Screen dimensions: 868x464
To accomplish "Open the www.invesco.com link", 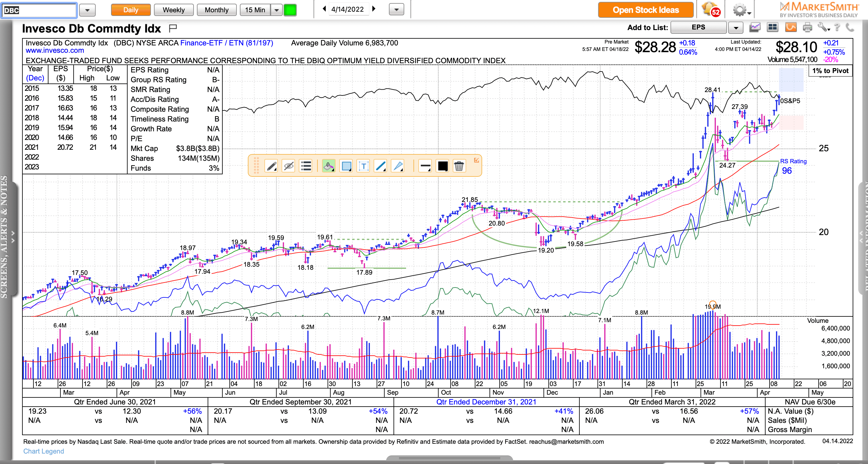I will (x=55, y=51).
